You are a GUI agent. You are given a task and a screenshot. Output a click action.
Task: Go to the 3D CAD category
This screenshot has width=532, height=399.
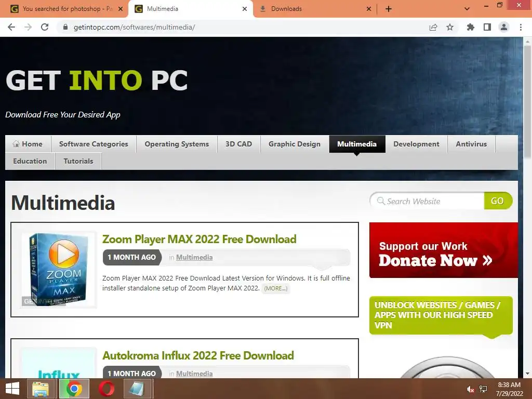239,144
